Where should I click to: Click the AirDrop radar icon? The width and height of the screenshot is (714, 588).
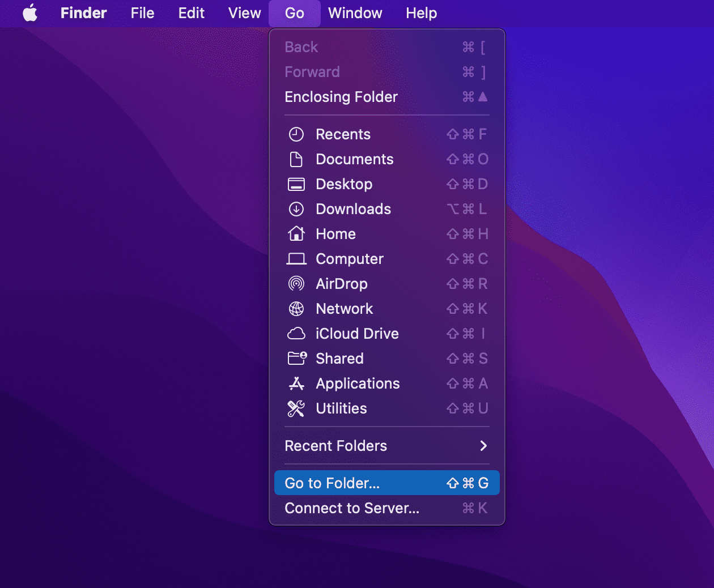pyautogui.click(x=296, y=284)
